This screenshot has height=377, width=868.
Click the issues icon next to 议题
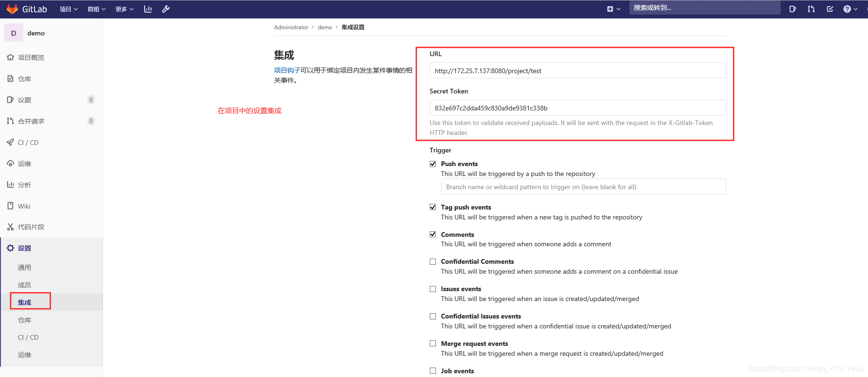point(10,100)
